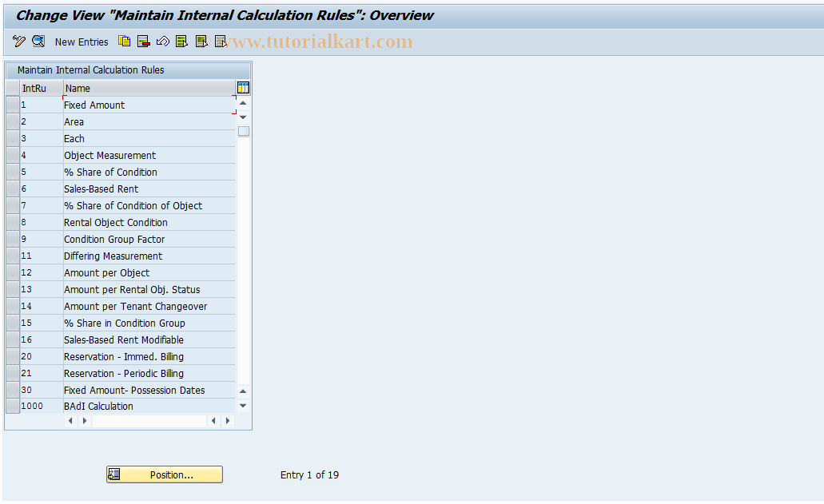Click right arrow of Name horizontal scroll
The image size is (824, 504).
[x=228, y=420]
